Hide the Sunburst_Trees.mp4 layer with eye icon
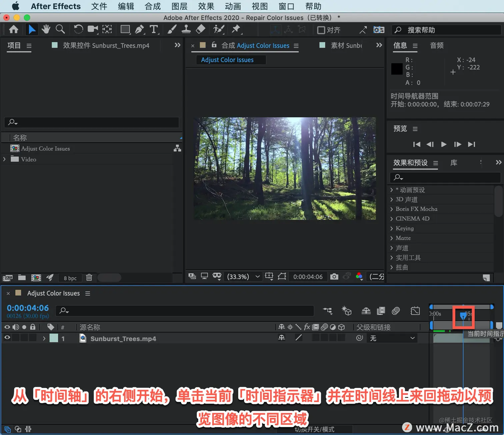 pyautogui.click(x=7, y=338)
